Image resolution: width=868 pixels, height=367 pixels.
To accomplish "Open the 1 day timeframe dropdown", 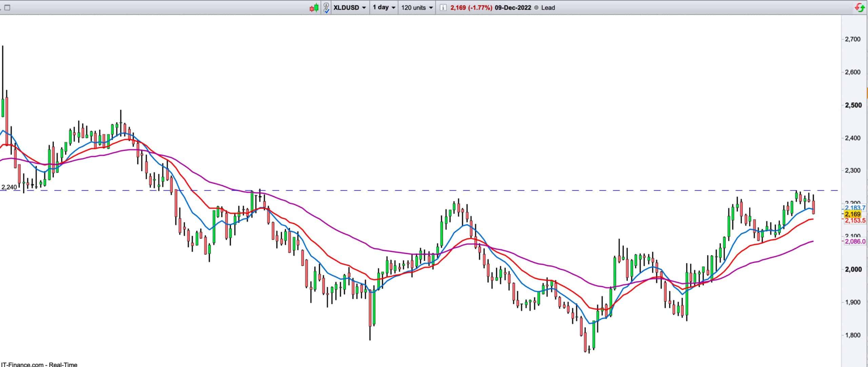I will coord(384,7).
